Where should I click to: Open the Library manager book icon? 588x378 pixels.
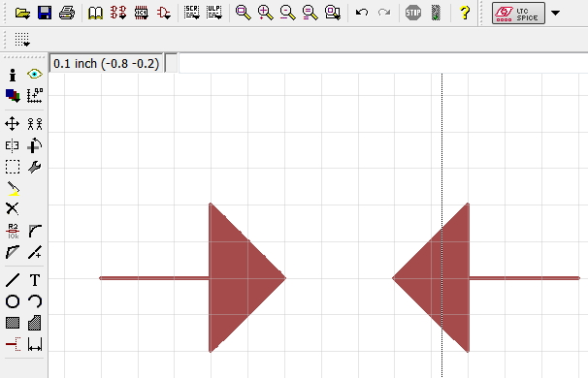click(x=95, y=13)
